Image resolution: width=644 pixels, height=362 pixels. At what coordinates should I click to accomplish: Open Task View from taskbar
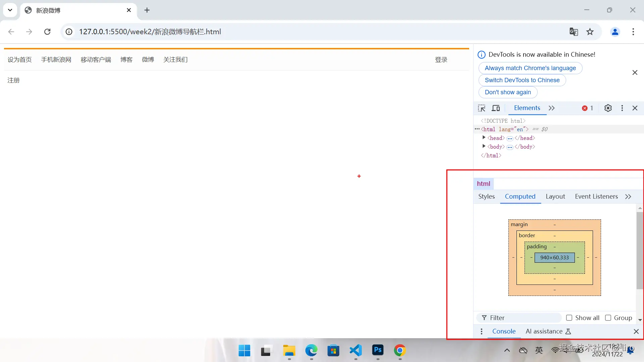coord(266,351)
